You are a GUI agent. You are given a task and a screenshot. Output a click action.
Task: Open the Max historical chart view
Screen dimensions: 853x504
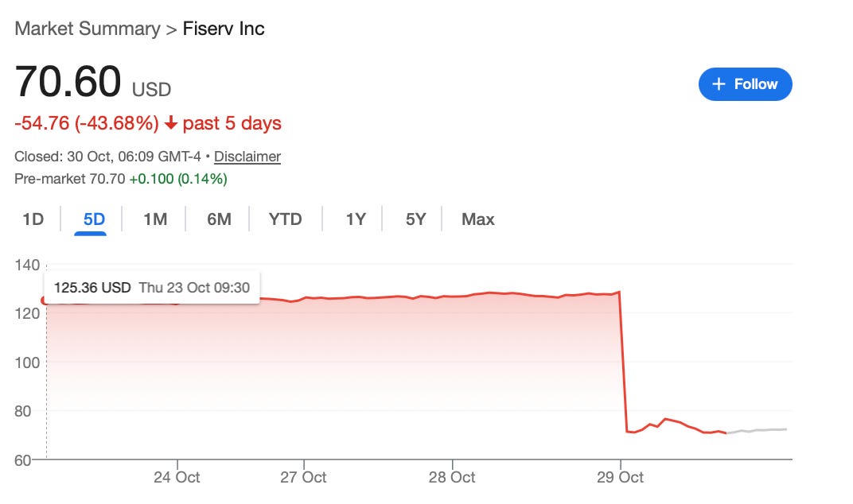coord(477,219)
